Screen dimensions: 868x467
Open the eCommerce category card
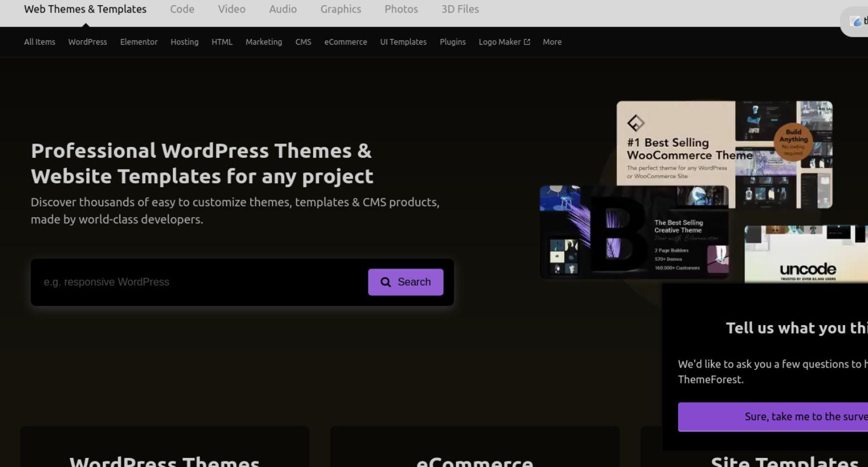pyautogui.click(x=475, y=447)
